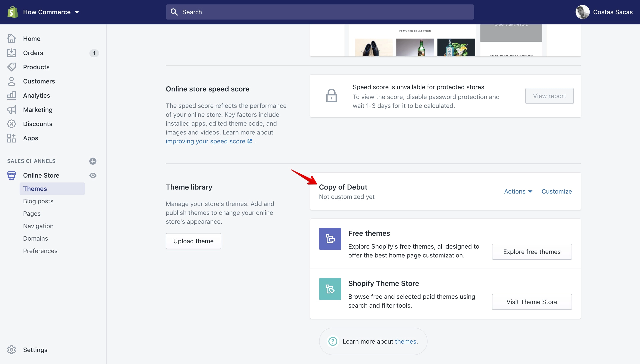640x364 pixels.
Task: Click the Analytics bar chart icon
Action: click(12, 95)
